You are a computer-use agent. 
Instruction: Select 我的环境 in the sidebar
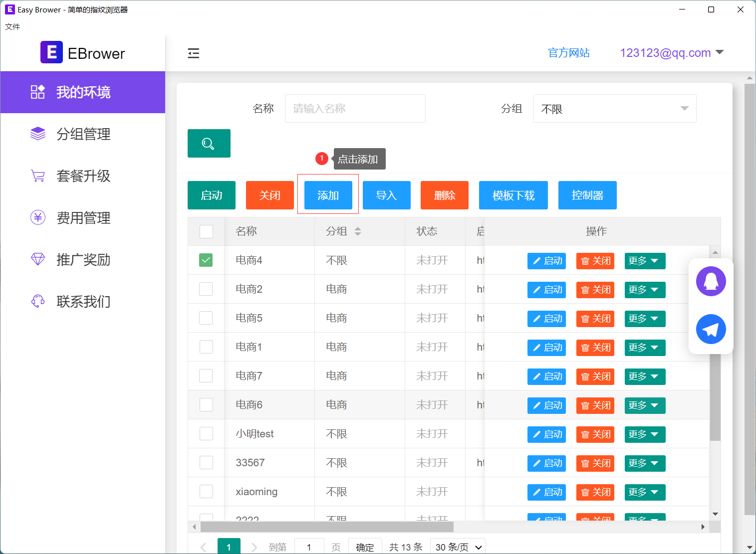click(x=83, y=92)
